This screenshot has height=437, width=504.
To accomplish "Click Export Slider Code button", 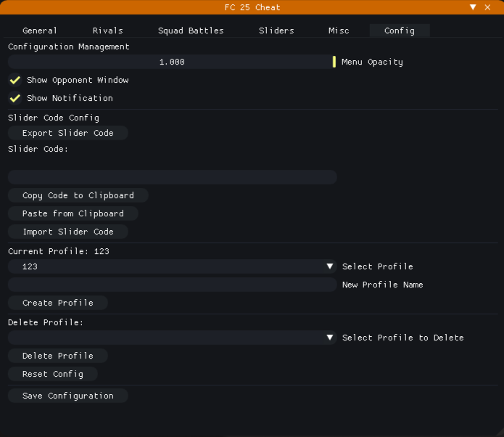I will [68, 133].
